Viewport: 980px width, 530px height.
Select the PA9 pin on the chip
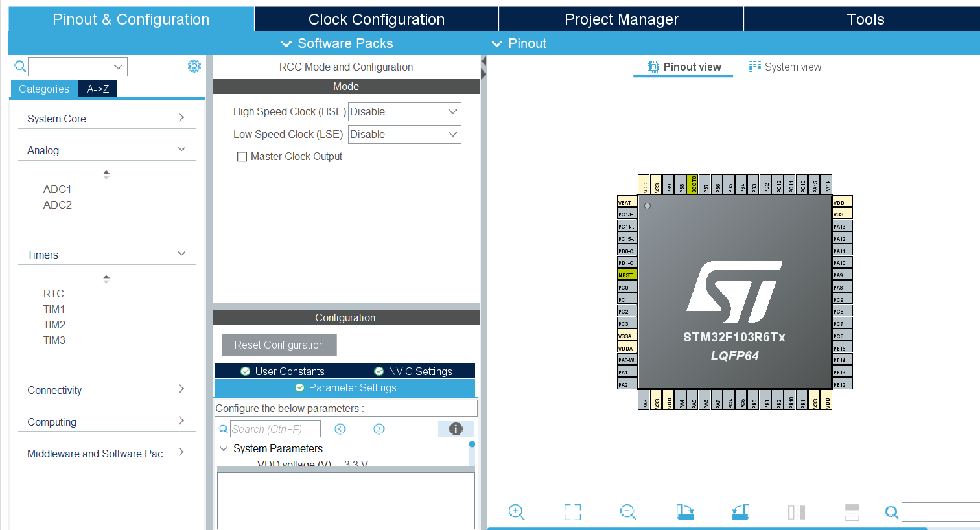coord(842,275)
